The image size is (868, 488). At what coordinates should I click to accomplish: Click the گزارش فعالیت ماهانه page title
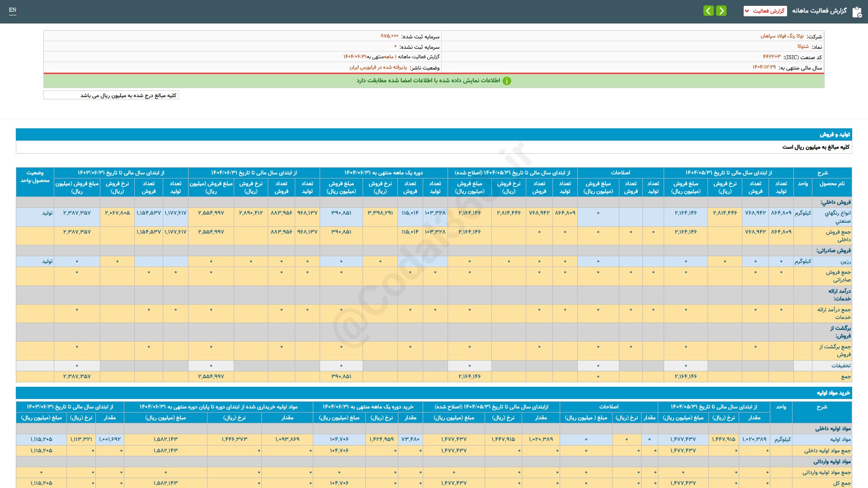819,11
